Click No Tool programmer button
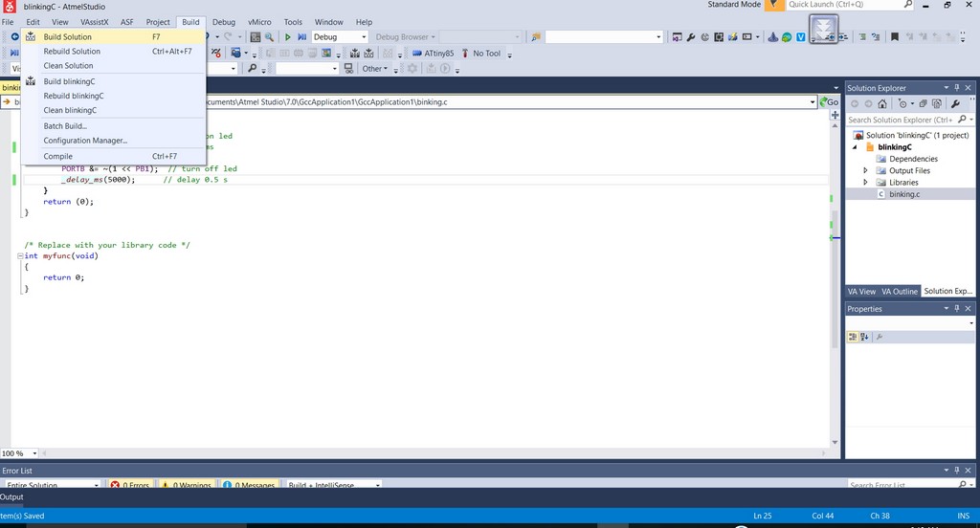The image size is (980, 528). click(x=480, y=54)
